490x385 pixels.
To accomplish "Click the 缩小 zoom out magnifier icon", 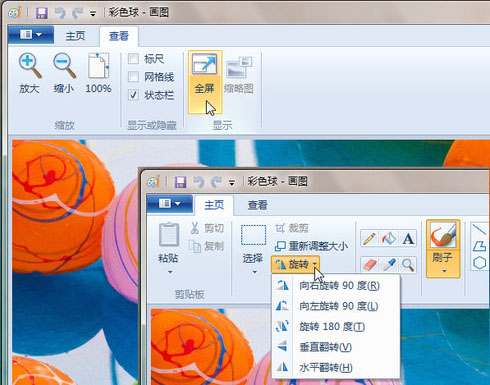I will pyautogui.click(x=64, y=65).
